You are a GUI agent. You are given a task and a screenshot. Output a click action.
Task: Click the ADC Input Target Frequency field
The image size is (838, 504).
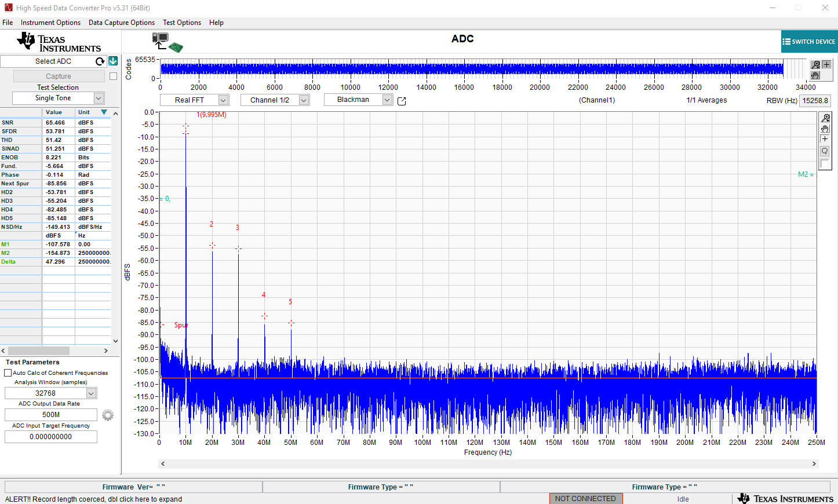click(51, 437)
